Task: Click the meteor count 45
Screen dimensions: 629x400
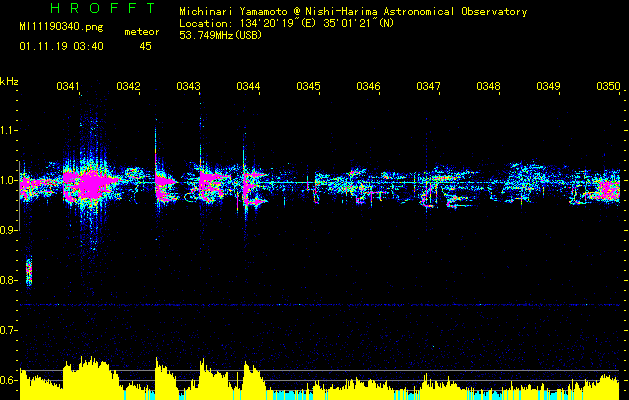Action: click(145, 47)
